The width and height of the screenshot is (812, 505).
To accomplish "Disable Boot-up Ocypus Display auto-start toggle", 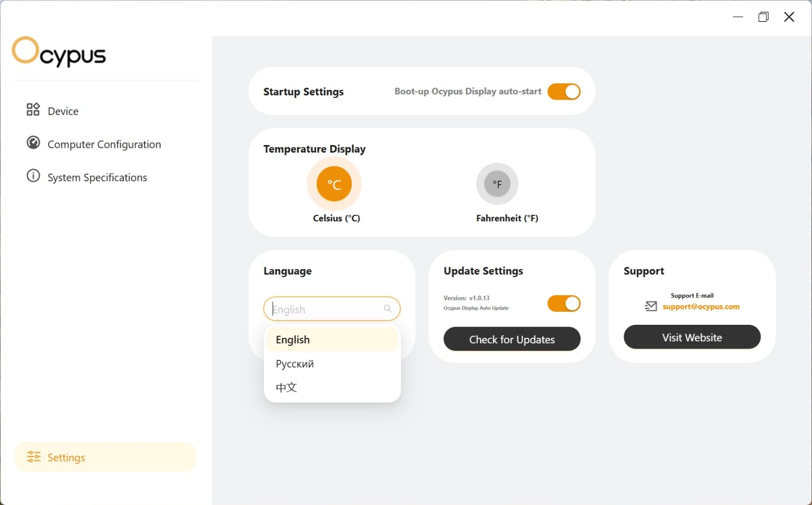I will tap(564, 91).
